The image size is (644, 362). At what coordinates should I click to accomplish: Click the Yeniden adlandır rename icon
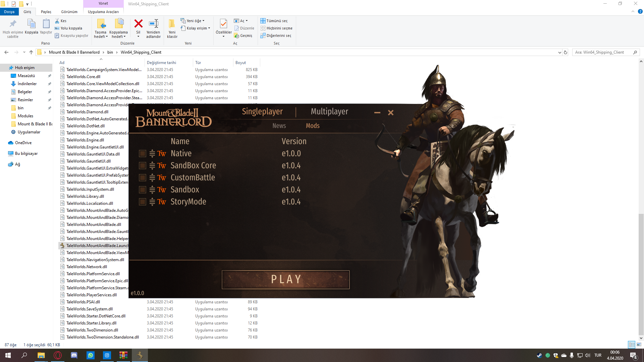coord(153,23)
